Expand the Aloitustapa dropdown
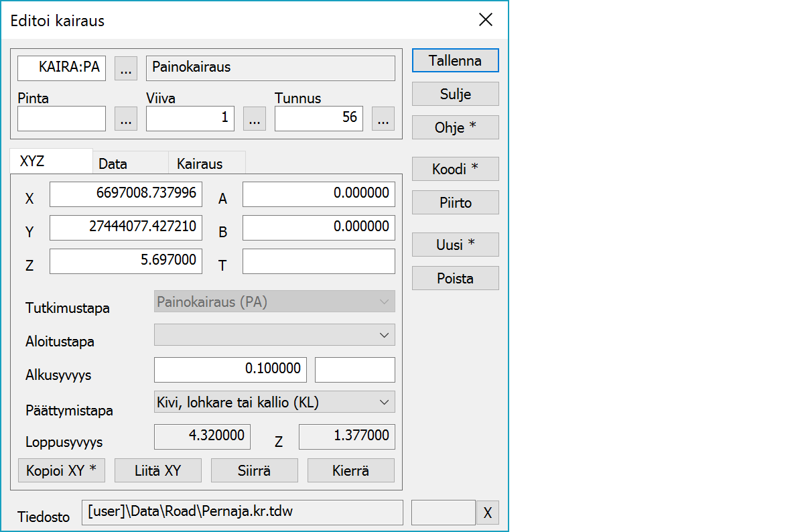Viewport: 804px width, 532px height. (274, 334)
